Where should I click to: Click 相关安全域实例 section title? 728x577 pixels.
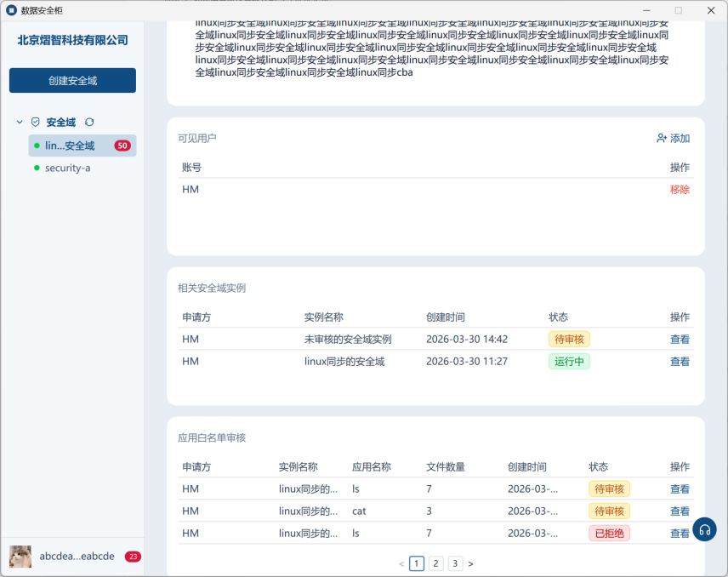pos(212,288)
